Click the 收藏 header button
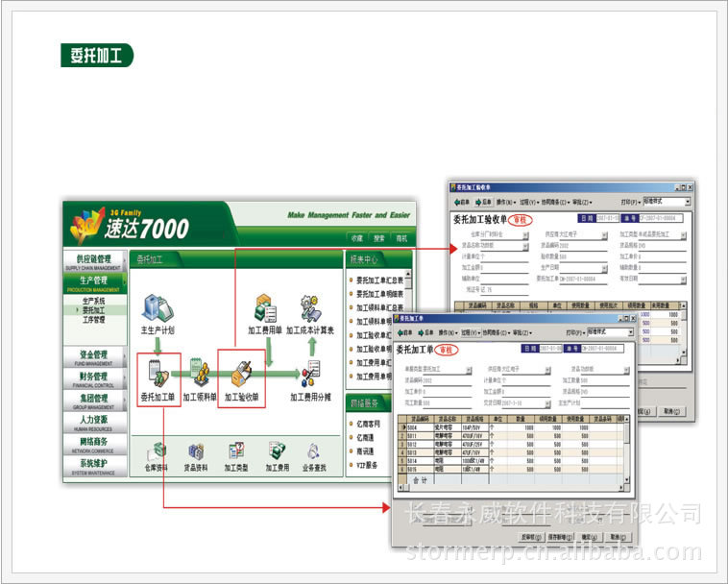This screenshot has width=728, height=584. click(357, 238)
